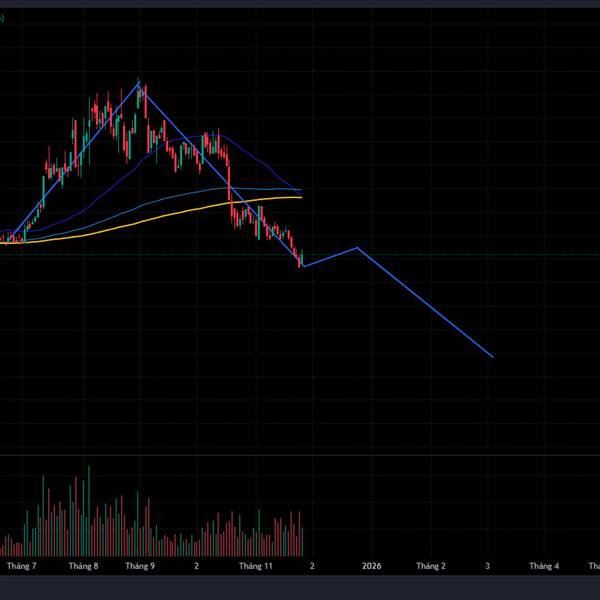Screen dimensions: 600x600
Task: Select the rising blue trend line from Tháng 7 to peak
Action: (x=75, y=160)
